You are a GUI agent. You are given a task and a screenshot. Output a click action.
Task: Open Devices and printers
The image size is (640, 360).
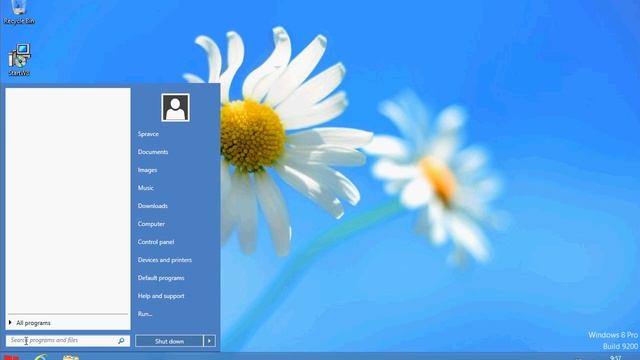click(x=164, y=260)
